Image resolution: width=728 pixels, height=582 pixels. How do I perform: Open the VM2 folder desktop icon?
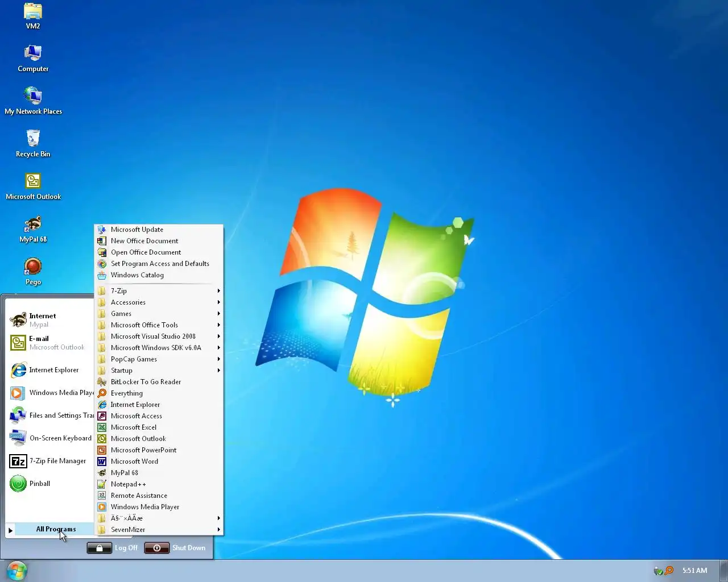tap(33, 16)
